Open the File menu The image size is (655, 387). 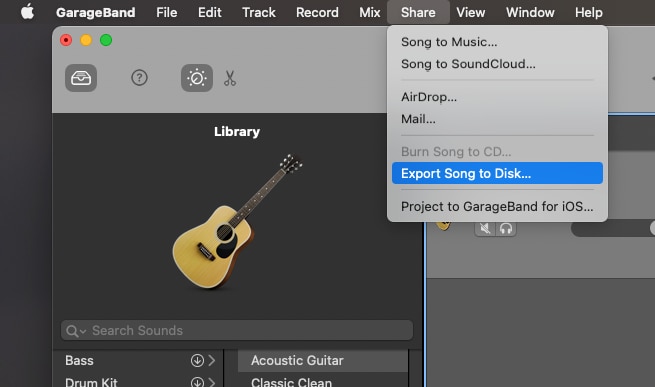[x=167, y=13]
